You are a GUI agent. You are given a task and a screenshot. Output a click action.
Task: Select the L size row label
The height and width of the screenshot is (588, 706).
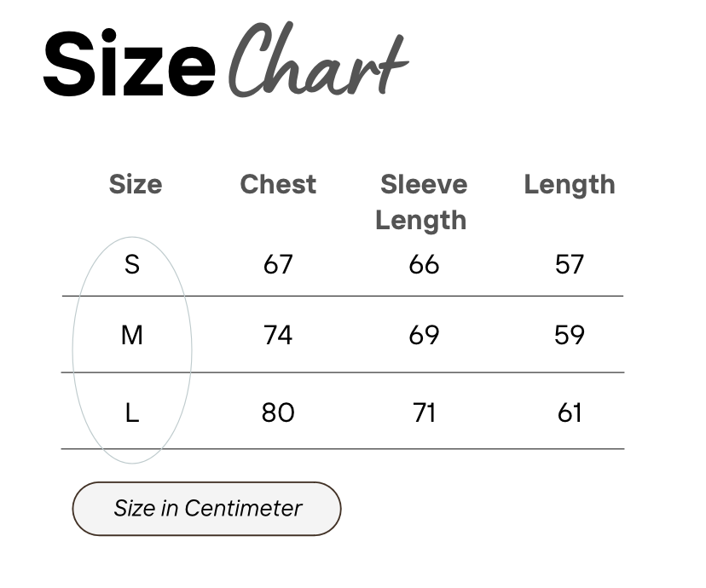132,412
